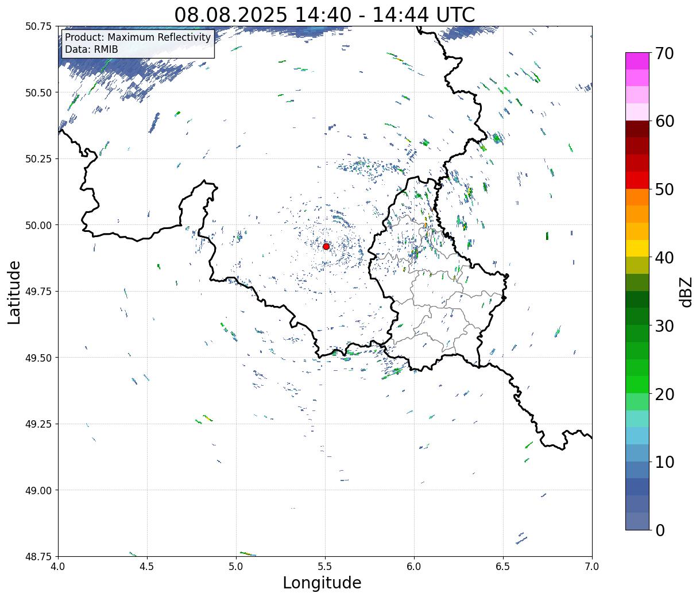This screenshot has height=597, width=700.
Task: Click the colorbar tick label 10
Action: [x=664, y=462]
